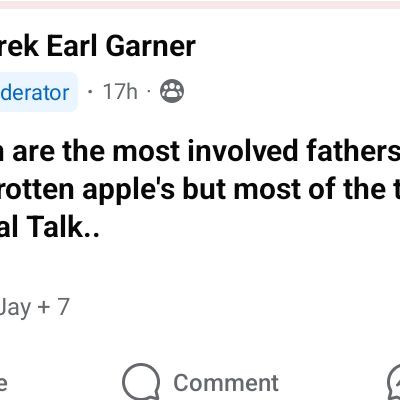The image size is (400, 400).
Task: Click the partially visible Like label
Action: click(3, 383)
